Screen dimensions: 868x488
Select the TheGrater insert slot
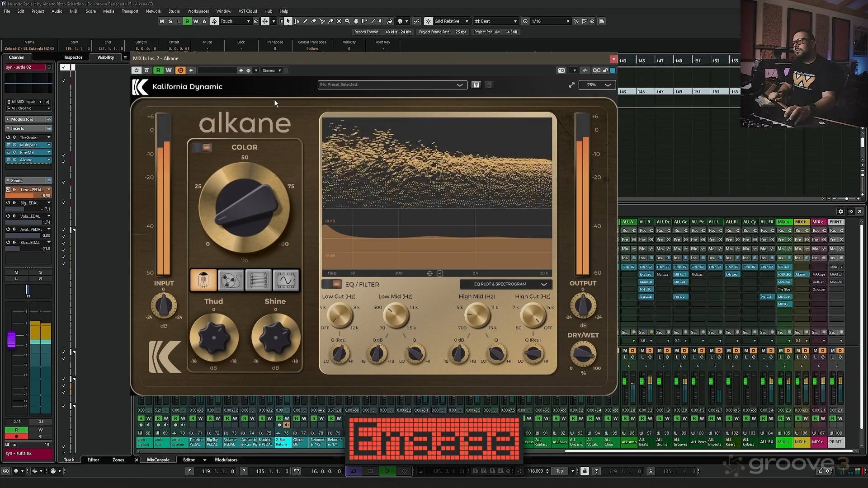[x=29, y=137]
